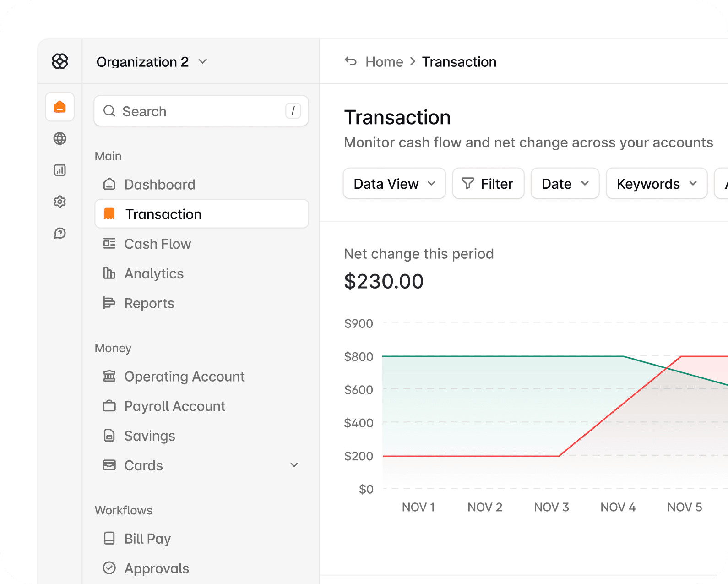Click the orange home icon in left rail

click(x=60, y=107)
